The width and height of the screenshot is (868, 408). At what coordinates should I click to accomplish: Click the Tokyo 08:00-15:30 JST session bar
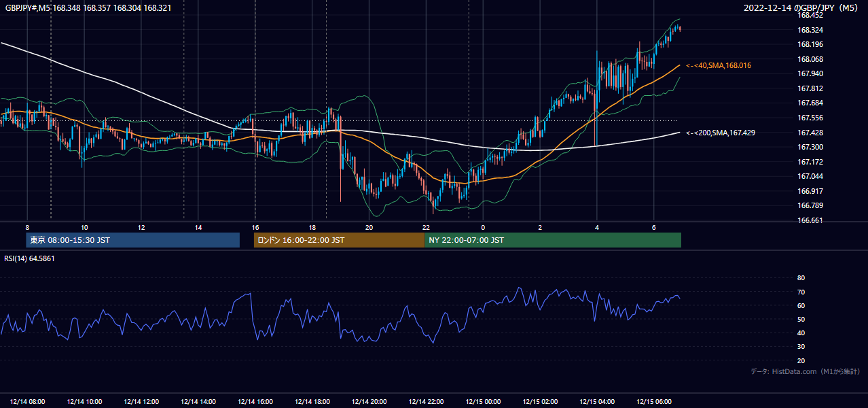[133, 240]
